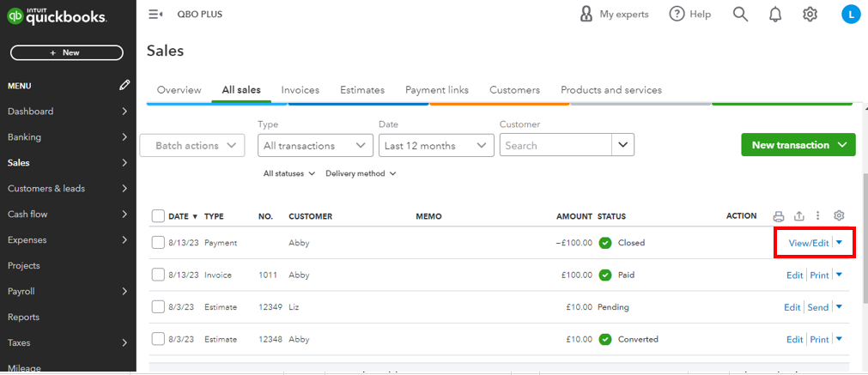Open the Type dropdown All transactions
Viewport: 868px width, 375px height.
[x=315, y=146]
